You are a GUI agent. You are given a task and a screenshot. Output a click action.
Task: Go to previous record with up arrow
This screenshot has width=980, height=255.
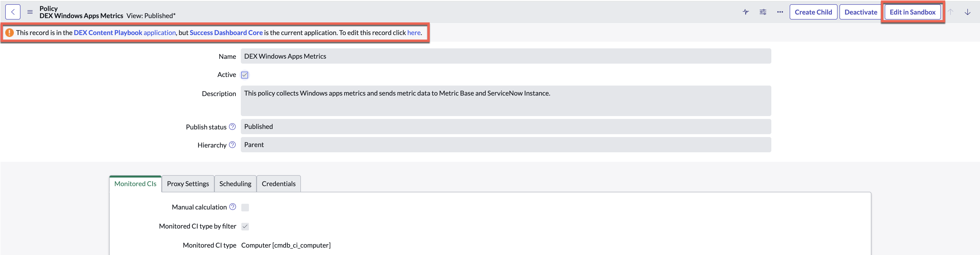click(950, 12)
